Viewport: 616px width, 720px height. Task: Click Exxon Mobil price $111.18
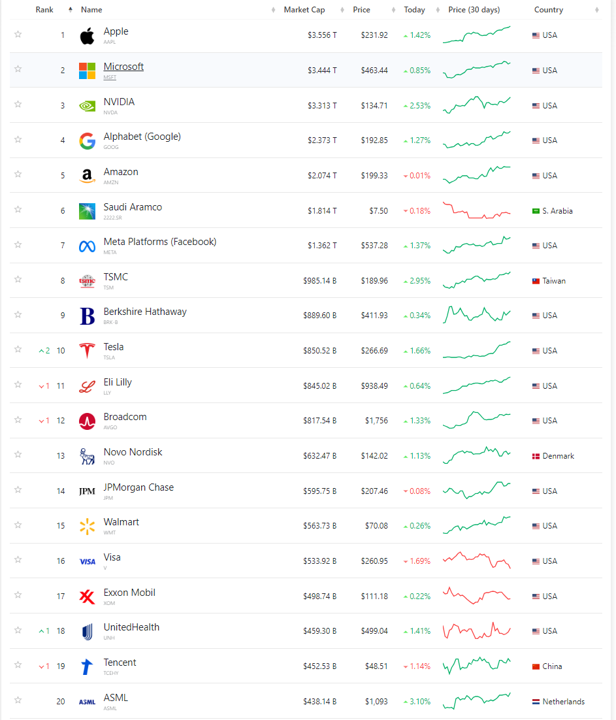pyautogui.click(x=374, y=596)
